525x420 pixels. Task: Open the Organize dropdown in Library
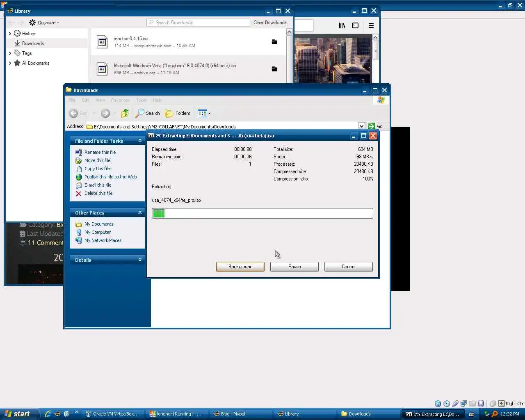coord(44,23)
